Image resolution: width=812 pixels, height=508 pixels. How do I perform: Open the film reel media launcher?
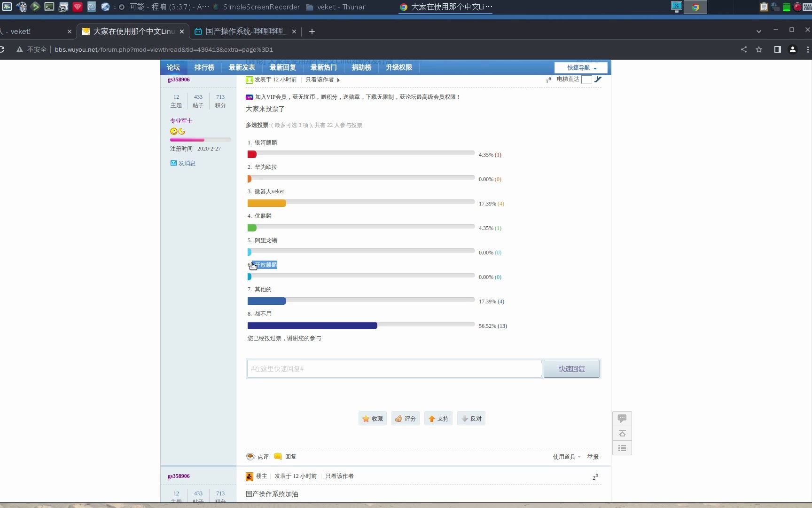pos(21,7)
